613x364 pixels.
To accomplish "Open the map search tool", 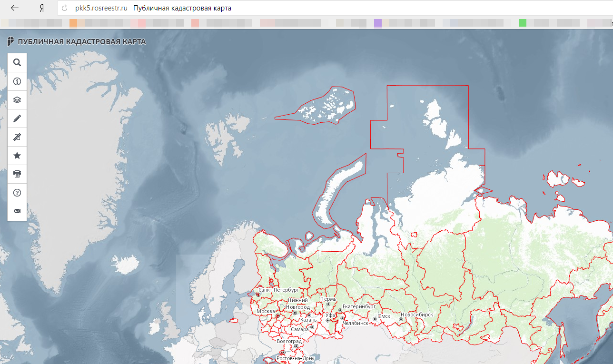I will click(x=17, y=62).
